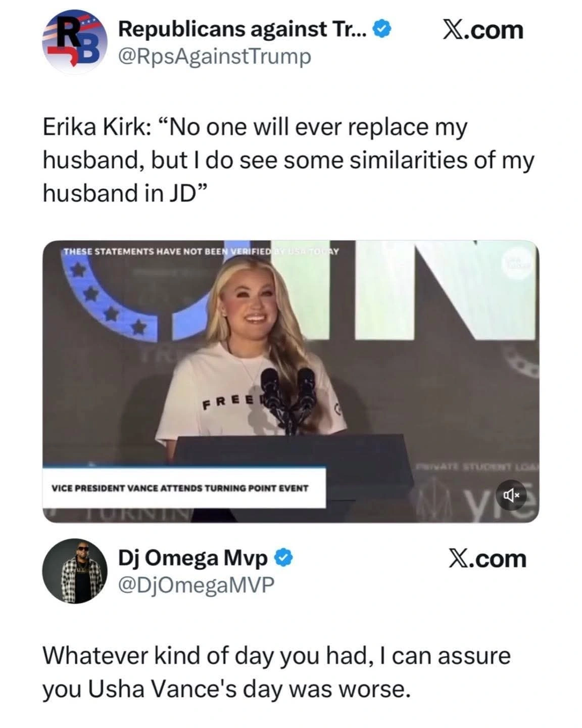Open Dj Omega Mvp profile picture
The width and height of the screenshot is (582, 728).
coord(75,571)
